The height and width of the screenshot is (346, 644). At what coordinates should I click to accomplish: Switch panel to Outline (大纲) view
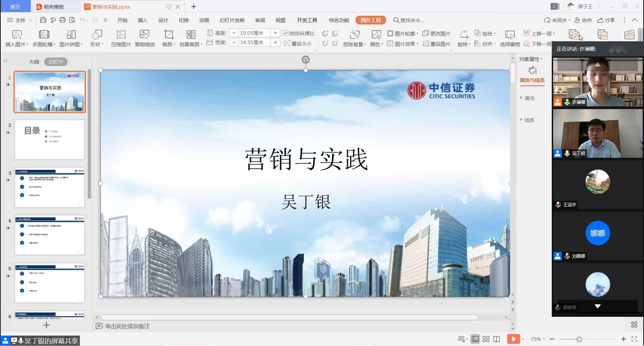click(x=34, y=62)
